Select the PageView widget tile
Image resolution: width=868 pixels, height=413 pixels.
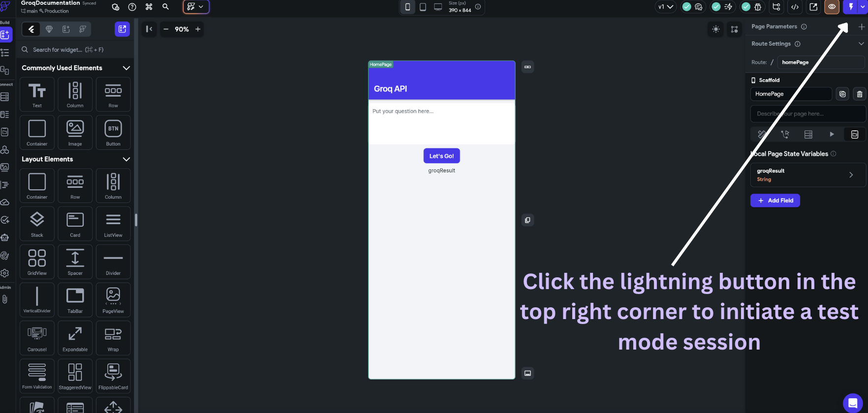pyautogui.click(x=113, y=300)
